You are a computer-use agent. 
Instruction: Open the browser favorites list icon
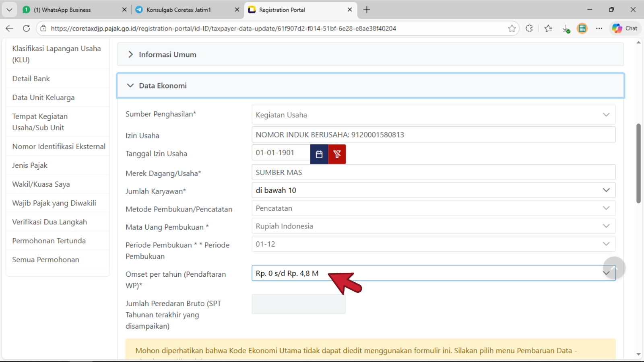click(548, 28)
